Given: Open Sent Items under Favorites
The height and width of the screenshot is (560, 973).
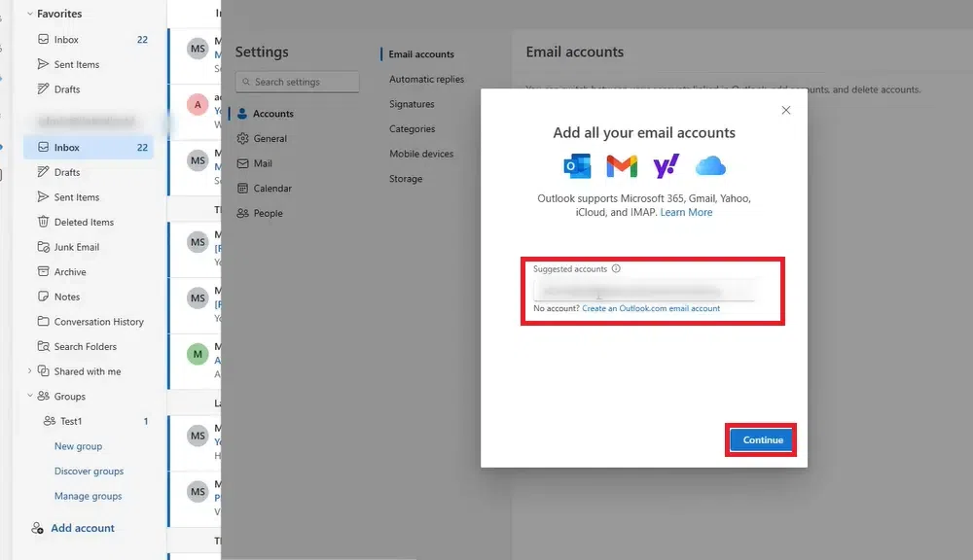Looking at the screenshot, I should tap(89, 64).
